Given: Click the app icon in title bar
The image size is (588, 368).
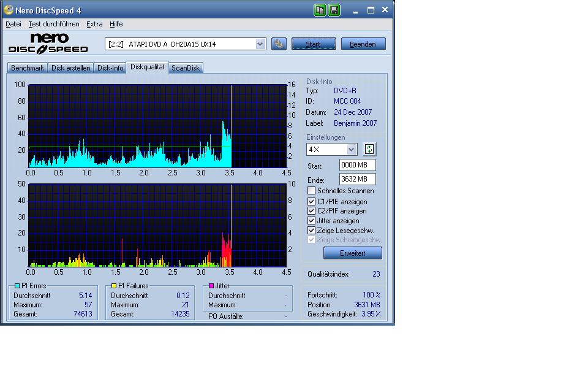Looking at the screenshot, I should click(x=8, y=10).
